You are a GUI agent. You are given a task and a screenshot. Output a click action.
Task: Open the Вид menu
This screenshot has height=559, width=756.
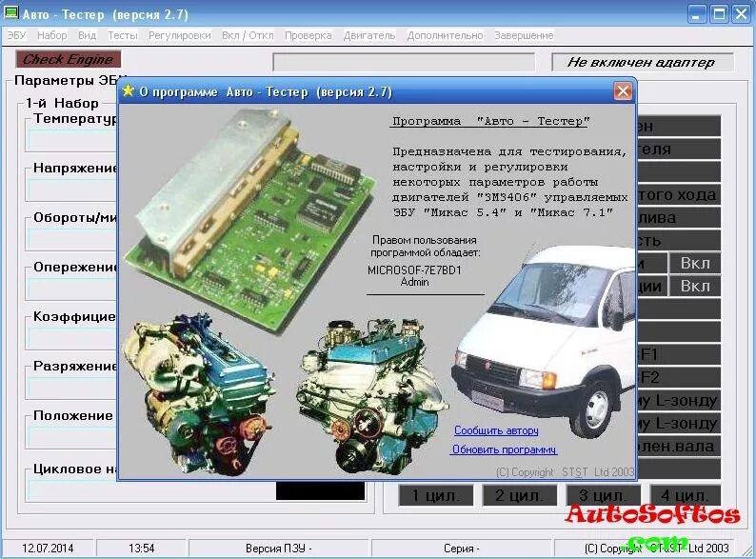(x=88, y=35)
